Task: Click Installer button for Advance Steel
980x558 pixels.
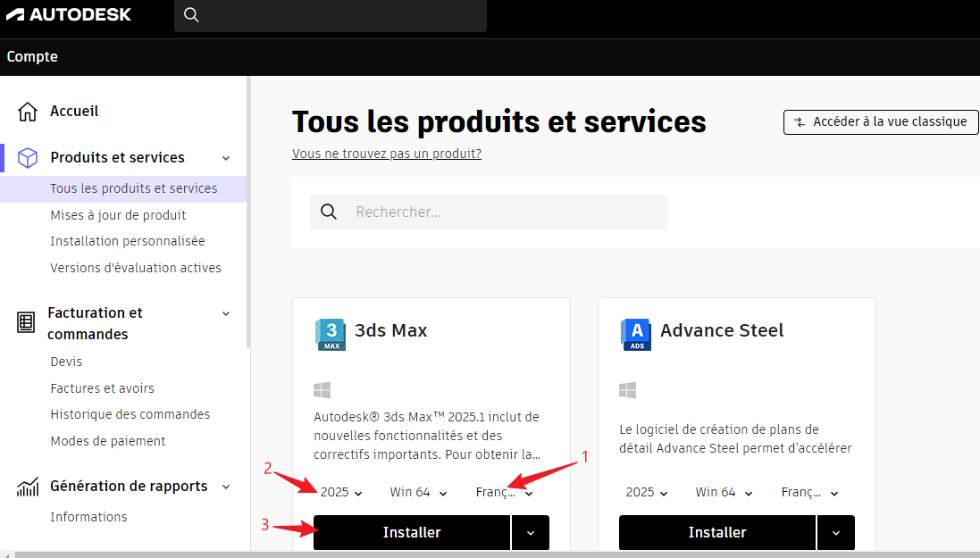Action: point(717,532)
